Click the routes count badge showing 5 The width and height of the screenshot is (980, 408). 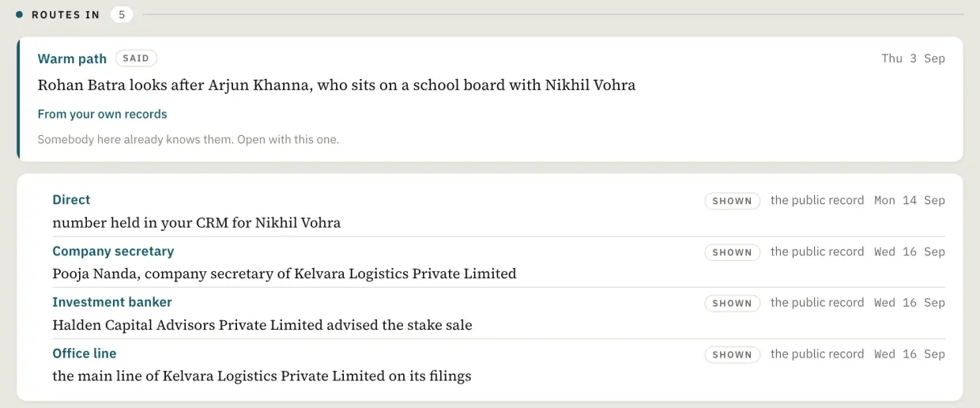[x=122, y=14]
